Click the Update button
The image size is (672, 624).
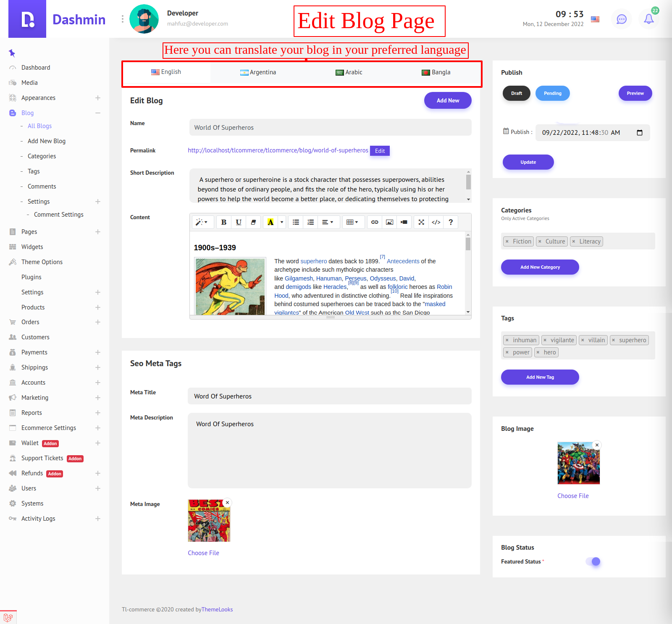(528, 162)
